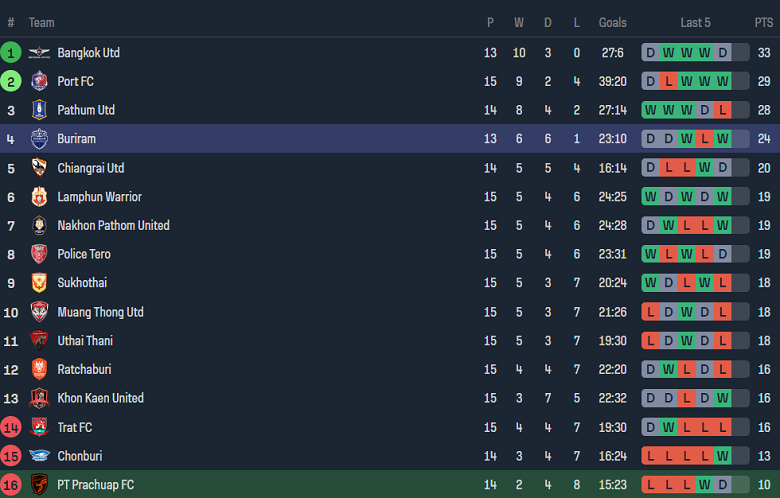Click the Police Tero club badge

pyautogui.click(x=39, y=255)
